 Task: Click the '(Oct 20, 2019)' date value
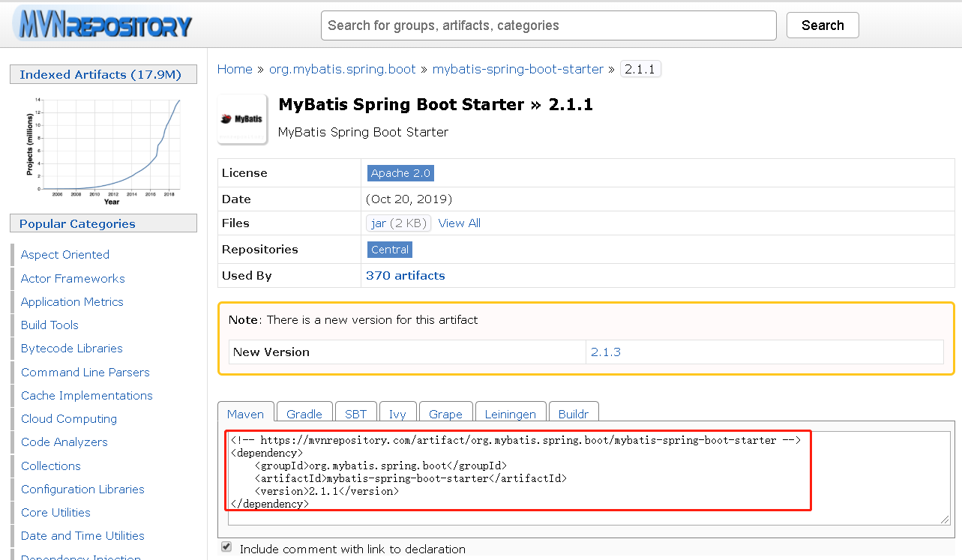click(409, 199)
